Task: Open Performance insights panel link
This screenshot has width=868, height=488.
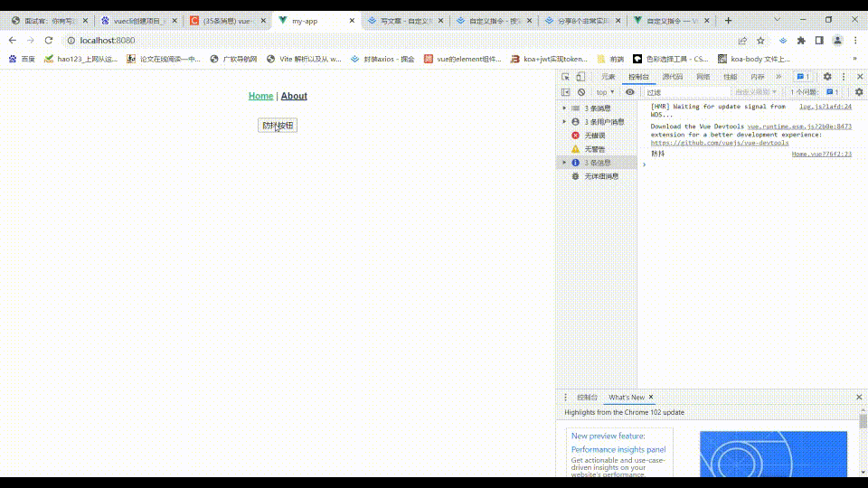Action: click(x=618, y=450)
